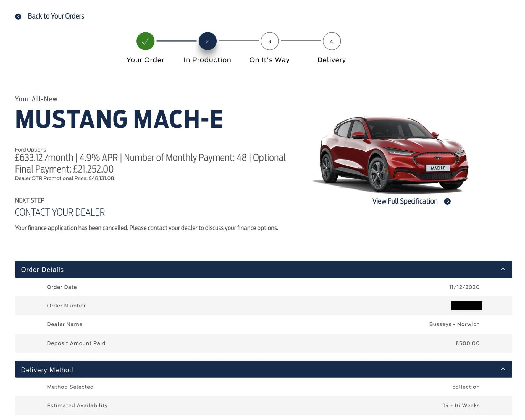Select step 4 Delivery circle
This screenshot has height=420, width=525.
[332, 41]
